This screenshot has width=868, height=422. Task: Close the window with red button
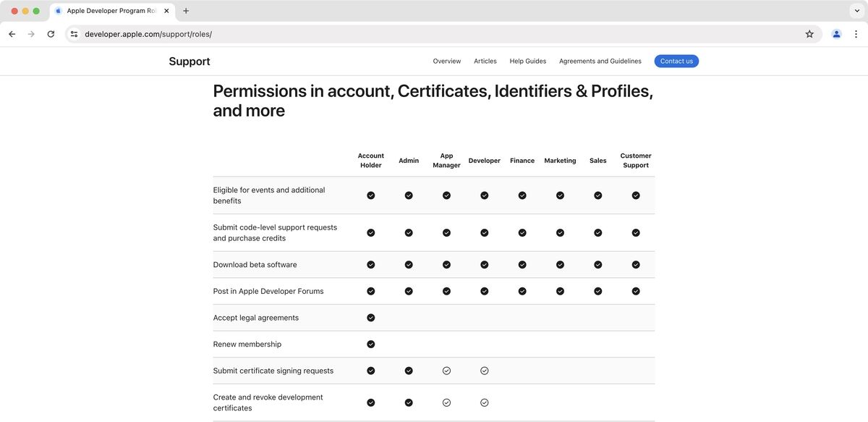[14, 11]
